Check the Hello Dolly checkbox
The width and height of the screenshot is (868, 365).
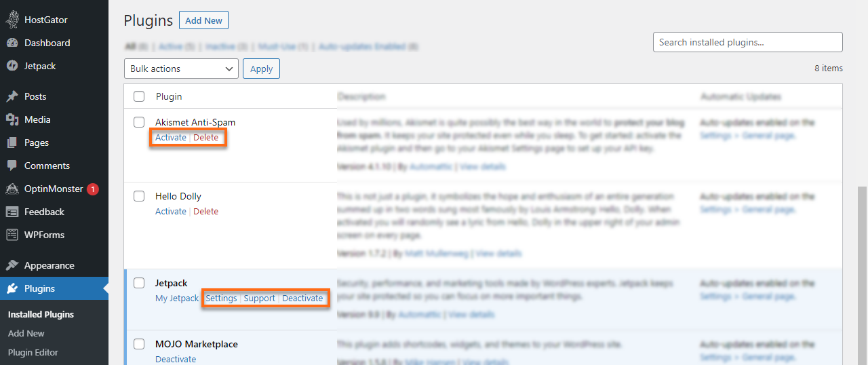[139, 196]
